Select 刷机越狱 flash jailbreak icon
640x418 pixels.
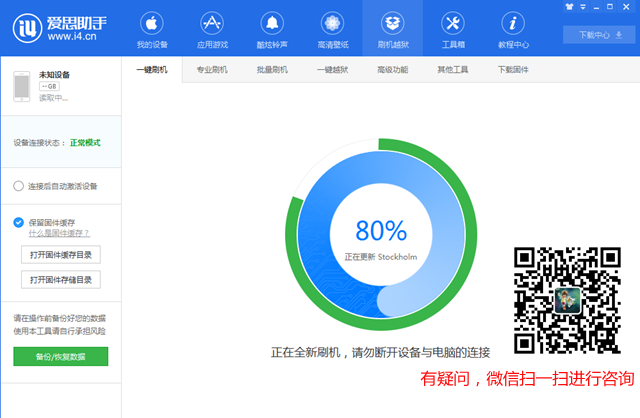pyautogui.click(x=392, y=23)
